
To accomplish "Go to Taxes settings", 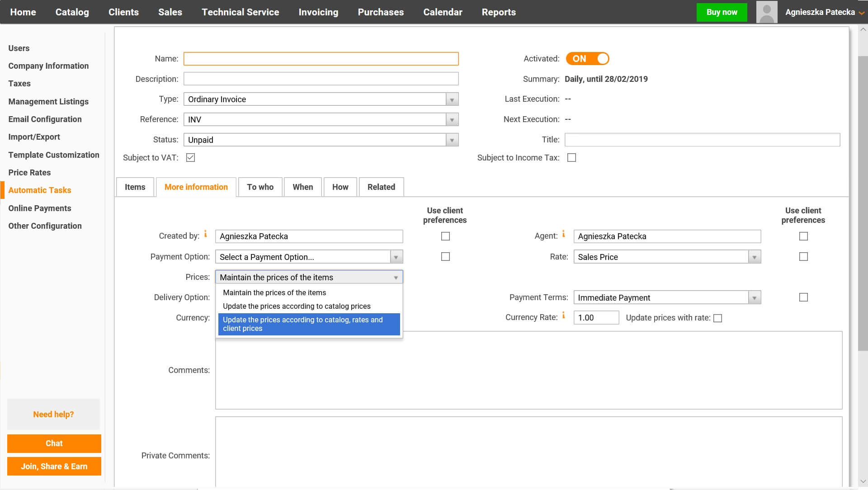I will [x=19, y=84].
